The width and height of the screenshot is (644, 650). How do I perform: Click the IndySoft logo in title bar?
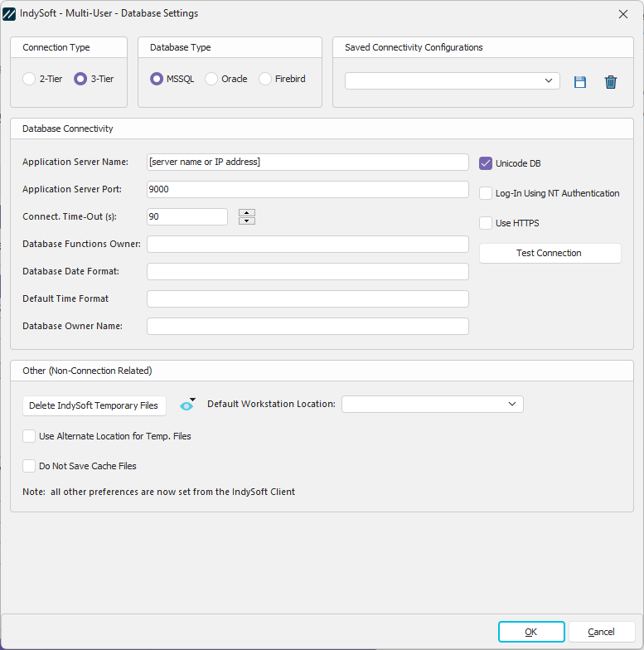point(10,13)
